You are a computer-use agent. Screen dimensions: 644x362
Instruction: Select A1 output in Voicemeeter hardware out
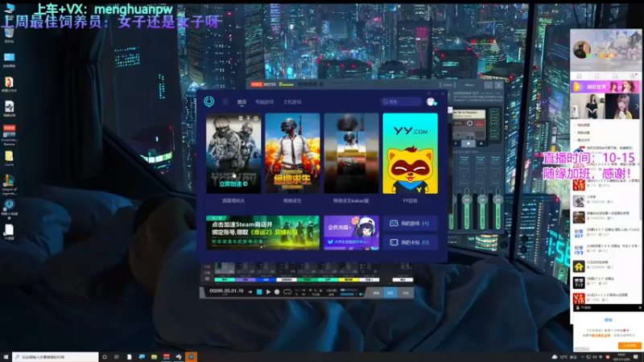pos(494,112)
